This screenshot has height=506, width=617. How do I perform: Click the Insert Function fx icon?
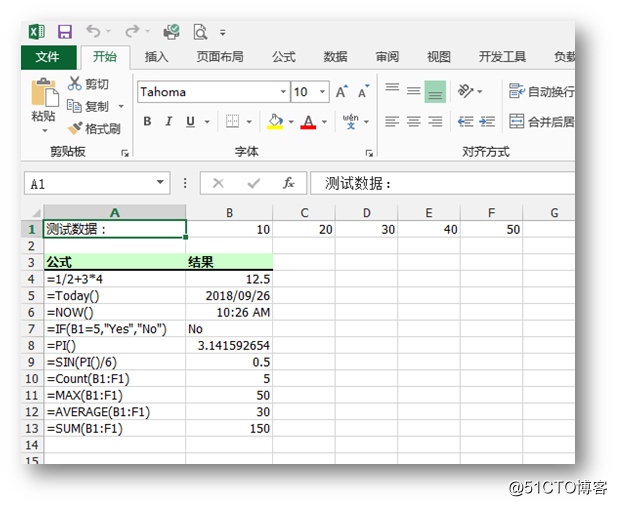(288, 183)
